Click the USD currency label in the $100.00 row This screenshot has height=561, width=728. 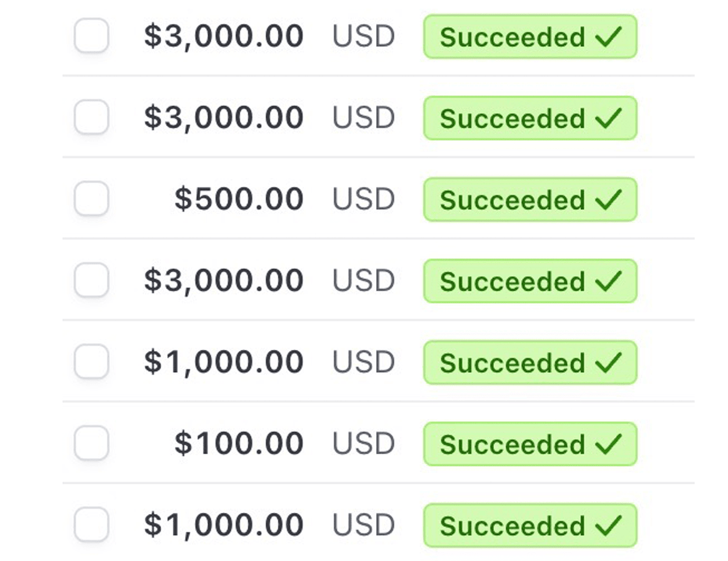pos(364,444)
